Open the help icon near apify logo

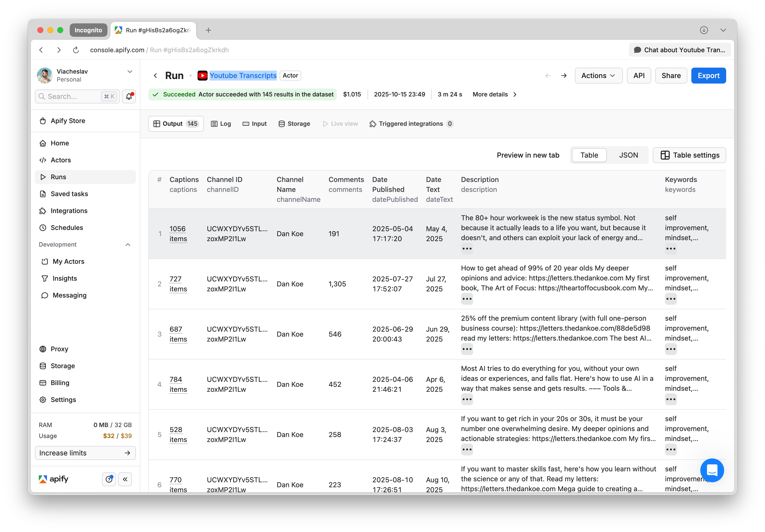[x=109, y=479]
